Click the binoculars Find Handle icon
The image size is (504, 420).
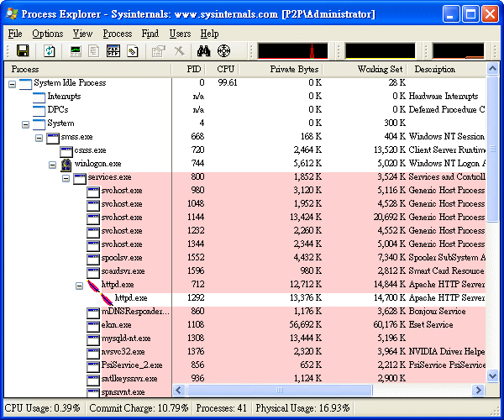(x=203, y=51)
